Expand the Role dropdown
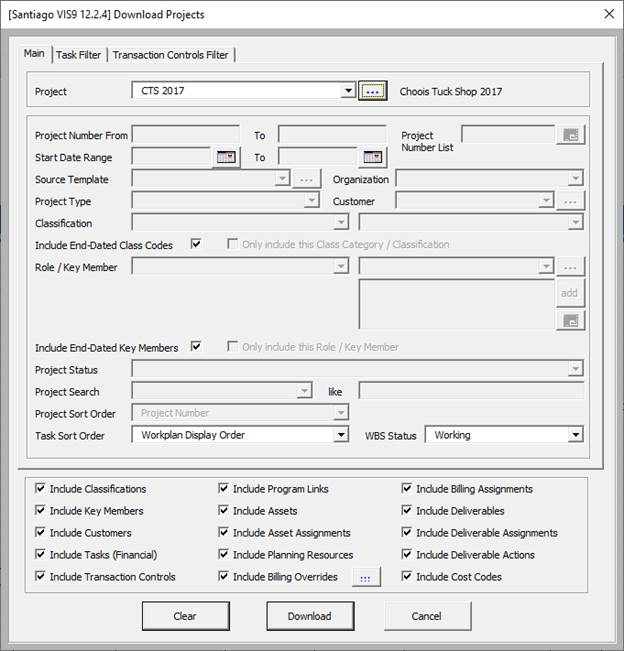The width and height of the screenshot is (624, 651). click(341, 266)
